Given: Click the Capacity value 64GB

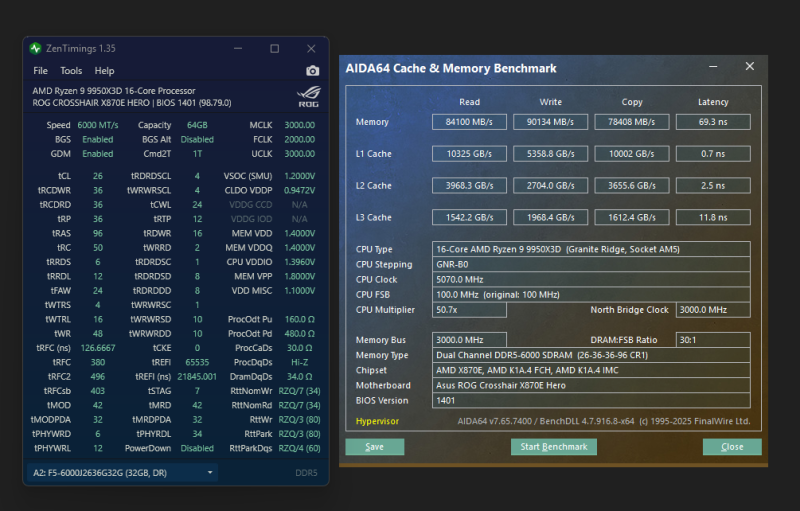Looking at the screenshot, I should (197, 125).
